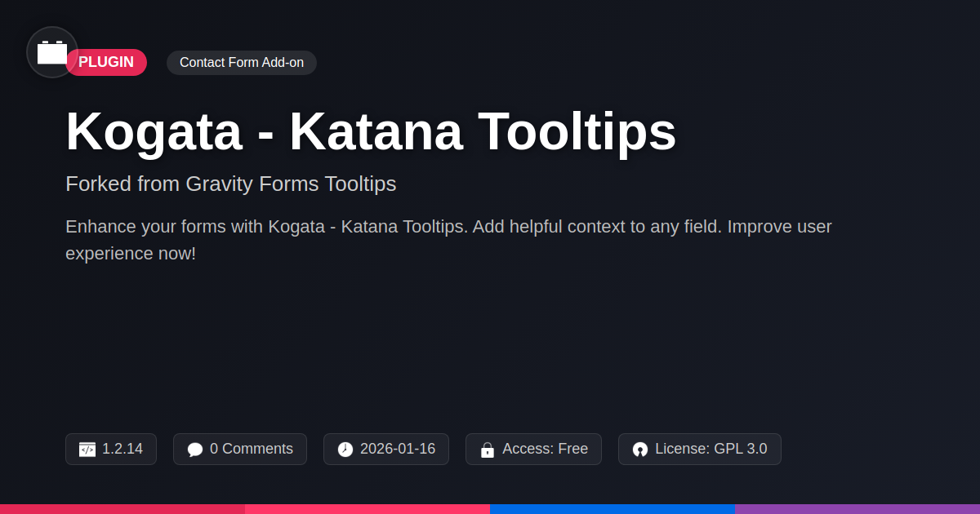Click the Kogata - Katana Tooltips title
The width and height of the screenshot is (980, 514).
tap(371, 131)
